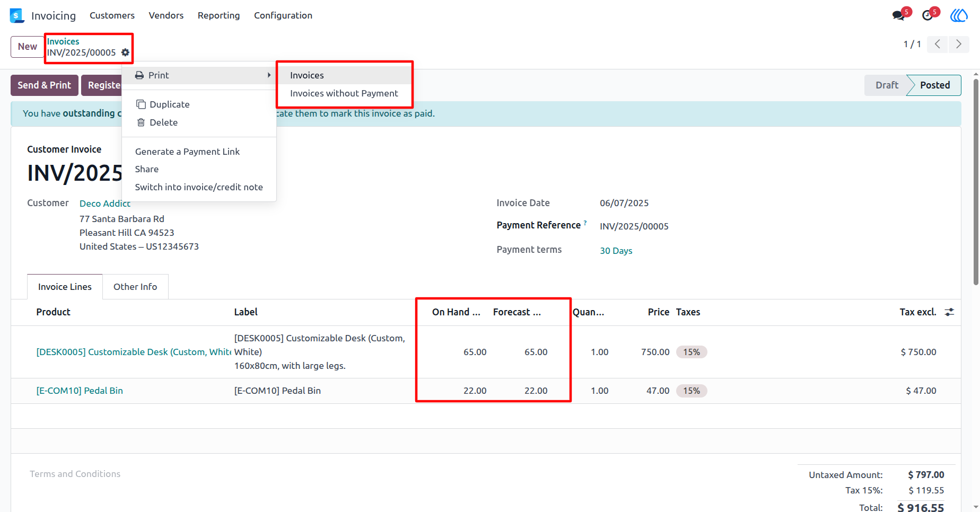Click the 65.00 On Hand value

tap(475, 352)
